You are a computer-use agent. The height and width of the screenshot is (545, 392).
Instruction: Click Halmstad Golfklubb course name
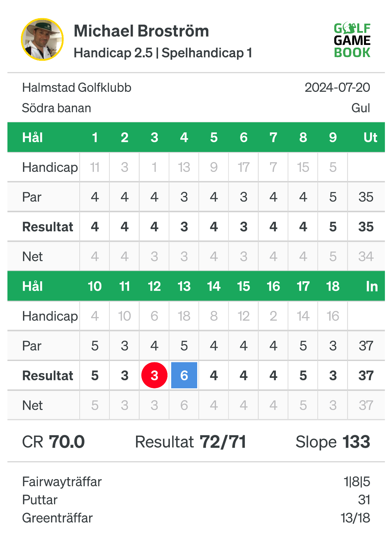(x=77, y=88)
